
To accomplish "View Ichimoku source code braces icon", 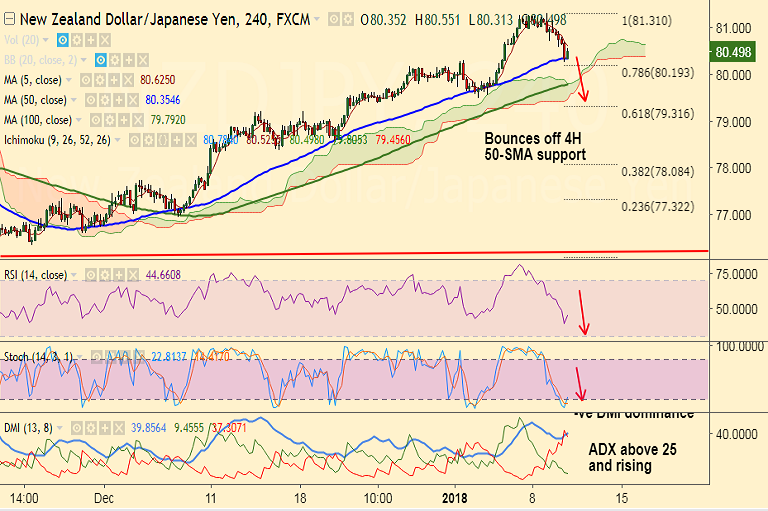I will (163, 141).
